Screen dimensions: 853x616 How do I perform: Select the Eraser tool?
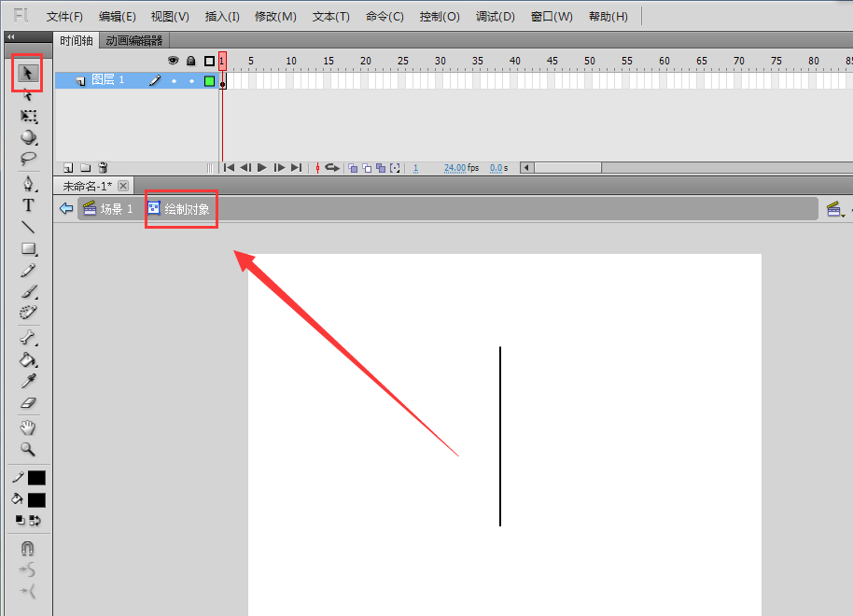click(28, 402)
